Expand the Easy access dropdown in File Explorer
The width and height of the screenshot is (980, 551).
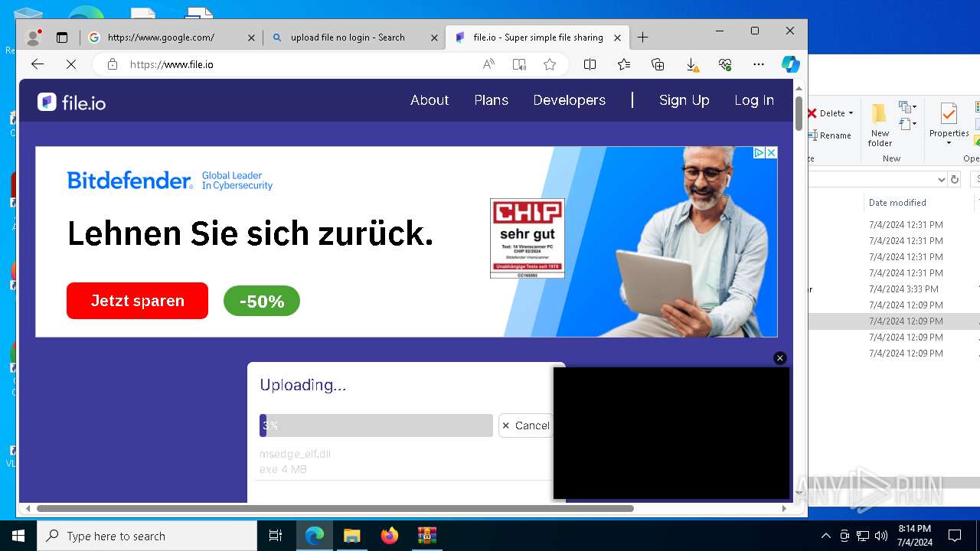[908, 124]
